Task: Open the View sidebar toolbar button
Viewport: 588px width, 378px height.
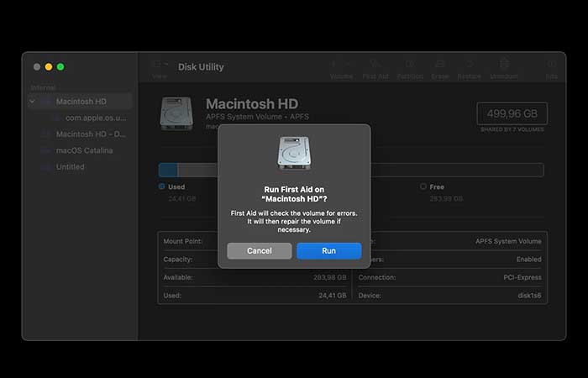Action: [160, 70]
